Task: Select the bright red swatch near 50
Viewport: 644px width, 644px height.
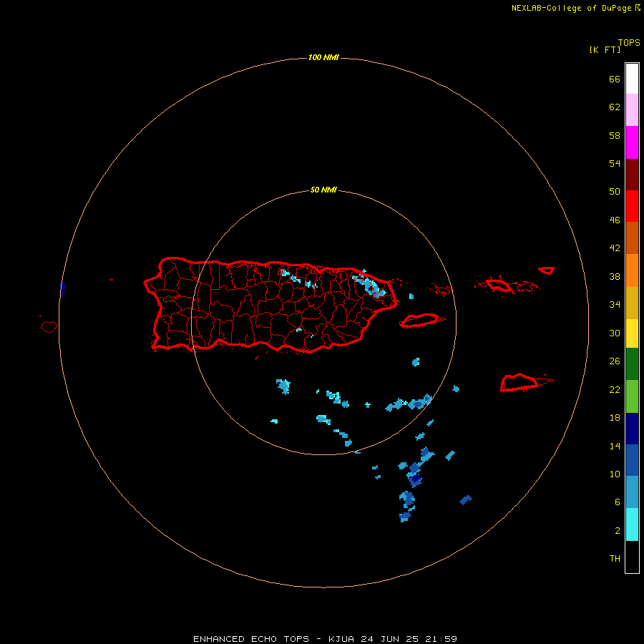Action: coord(632,206)
